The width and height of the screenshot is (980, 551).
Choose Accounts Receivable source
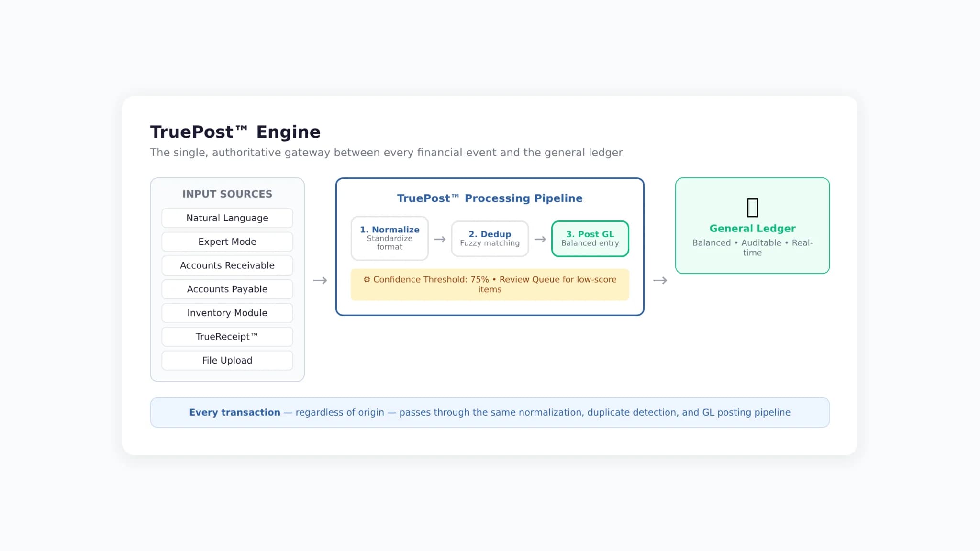coord(227,265)
